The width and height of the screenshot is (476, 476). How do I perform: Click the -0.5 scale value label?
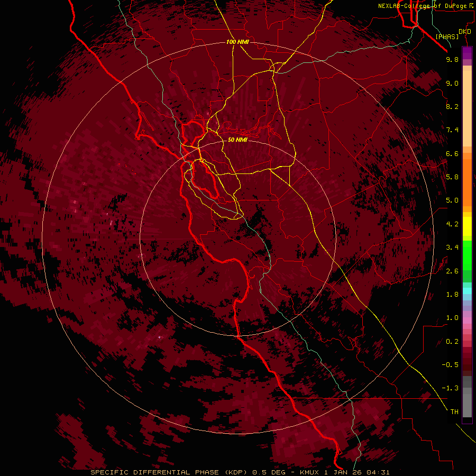[450, 365]
